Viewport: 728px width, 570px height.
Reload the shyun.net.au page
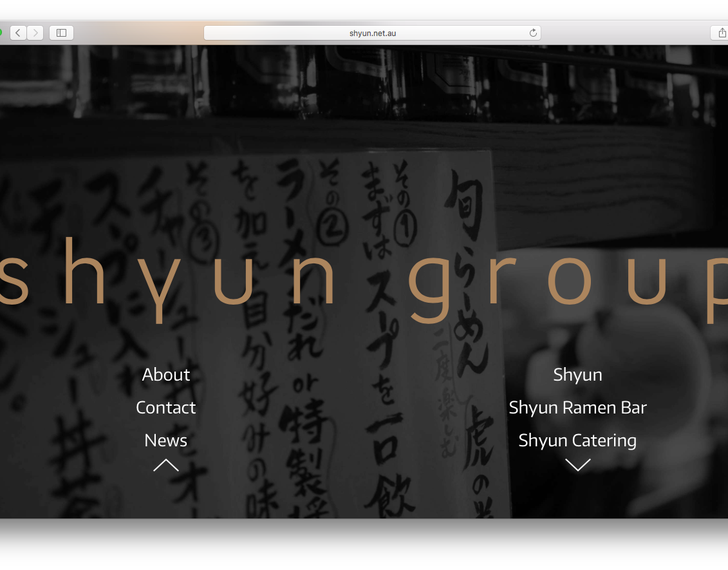coord(533,33)
